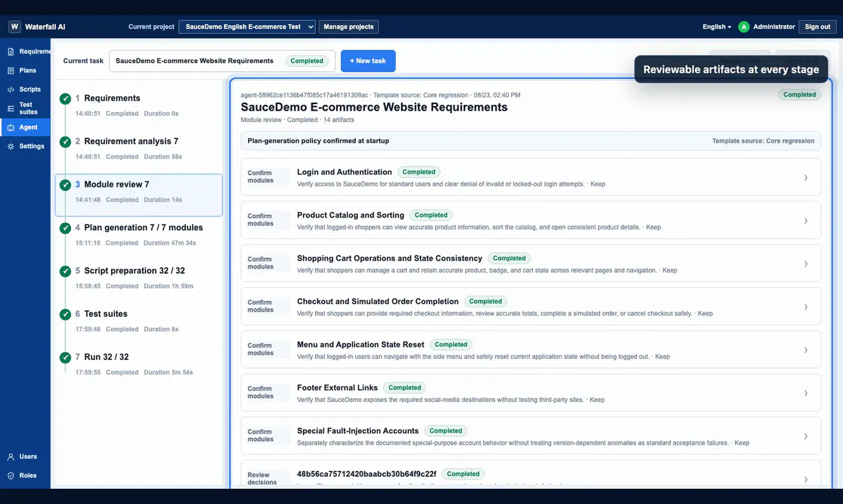Expand the Product Catalog and Sorting chevron
The width and height of the screenshot is (843, 504).
[806, 221]
